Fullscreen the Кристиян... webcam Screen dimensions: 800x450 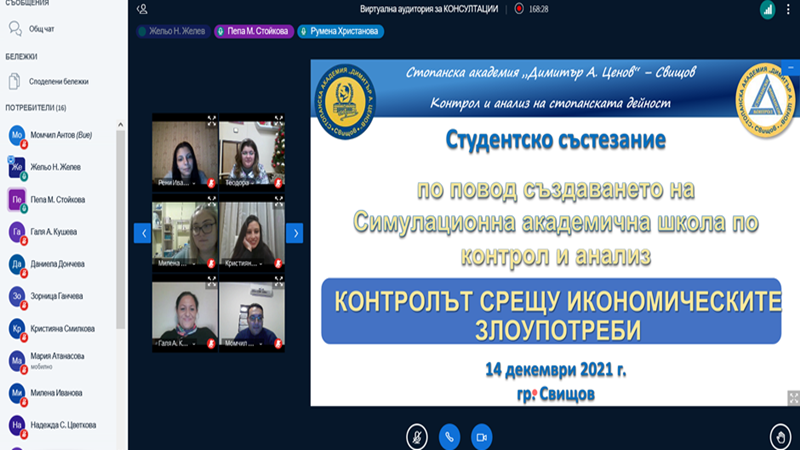279,201
